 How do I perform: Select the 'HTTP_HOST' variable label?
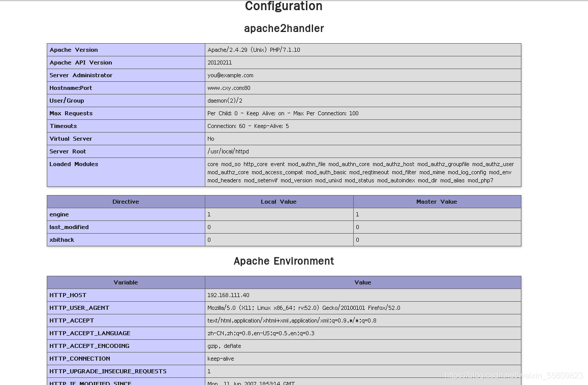pyautogui.click(x=68, y=296)
